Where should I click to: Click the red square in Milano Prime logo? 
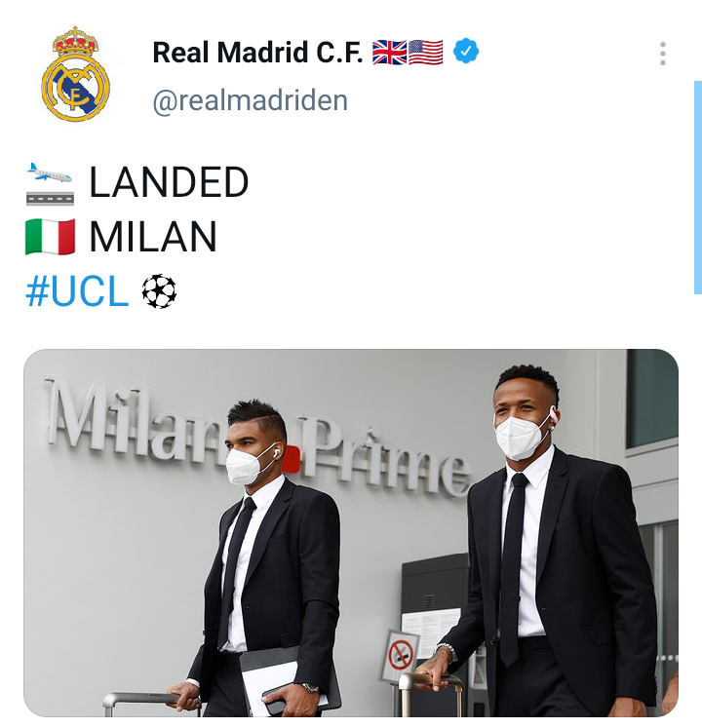pyautogui.click(x=291, y=459)
